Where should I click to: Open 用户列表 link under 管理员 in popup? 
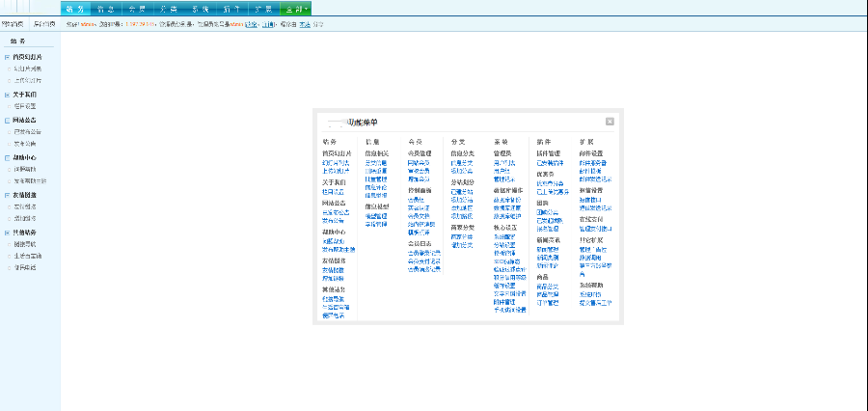click(x=504, y=163)
